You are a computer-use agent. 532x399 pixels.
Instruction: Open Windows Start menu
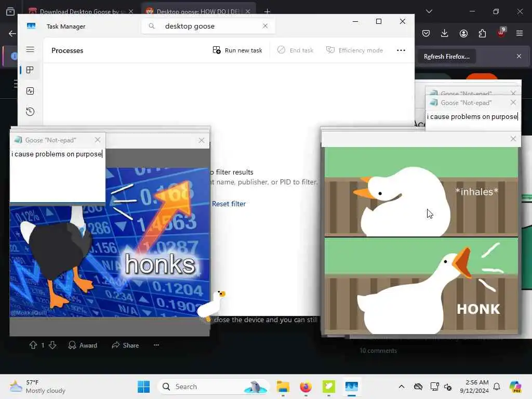coord(143,387)
